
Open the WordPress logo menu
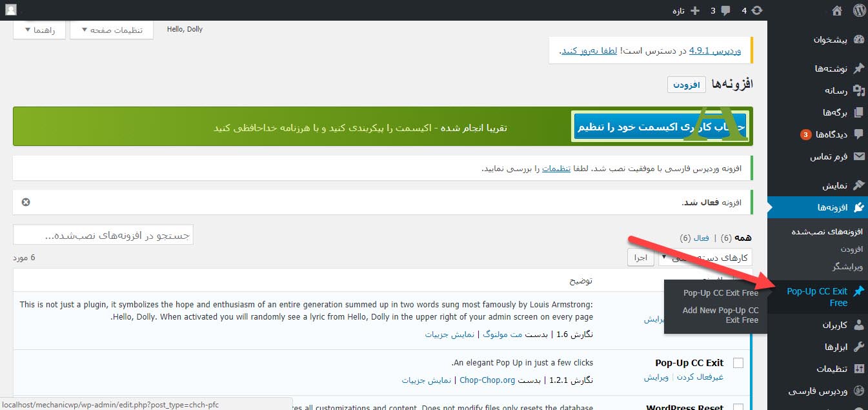pos(858,10)
